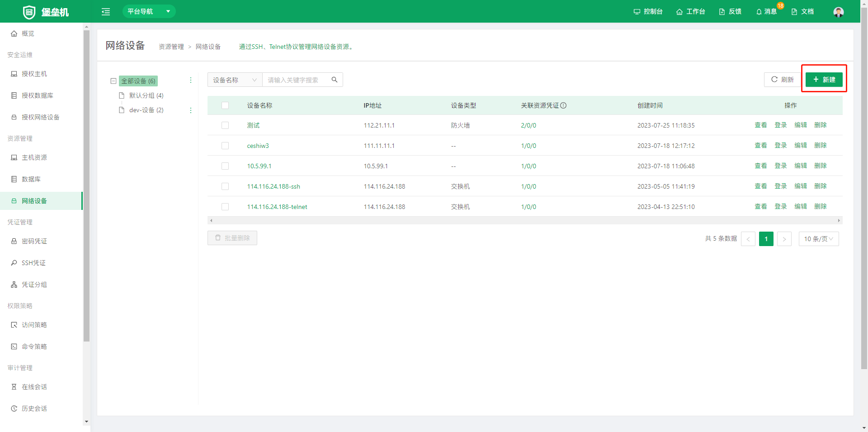This screenshot has width=868, height=432.
Task: Click 编辑 for the 10.5.99.1 row
Action: (x=801, y=166)
